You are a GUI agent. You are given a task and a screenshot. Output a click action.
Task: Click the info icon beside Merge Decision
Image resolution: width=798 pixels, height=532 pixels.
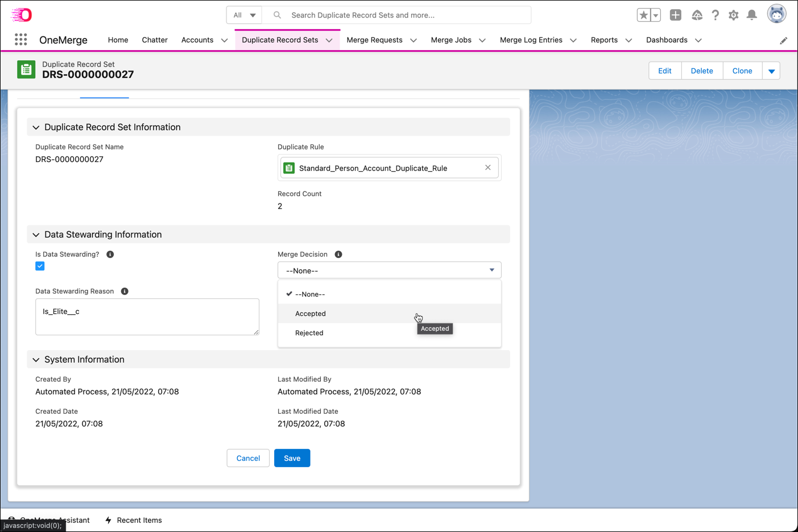click(x=338, y=254)
